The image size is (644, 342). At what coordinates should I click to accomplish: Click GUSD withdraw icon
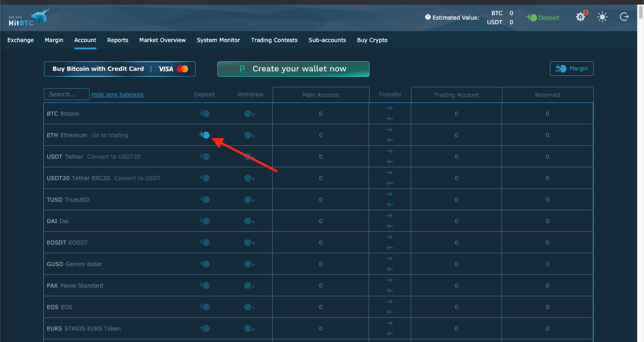[249, 264]
